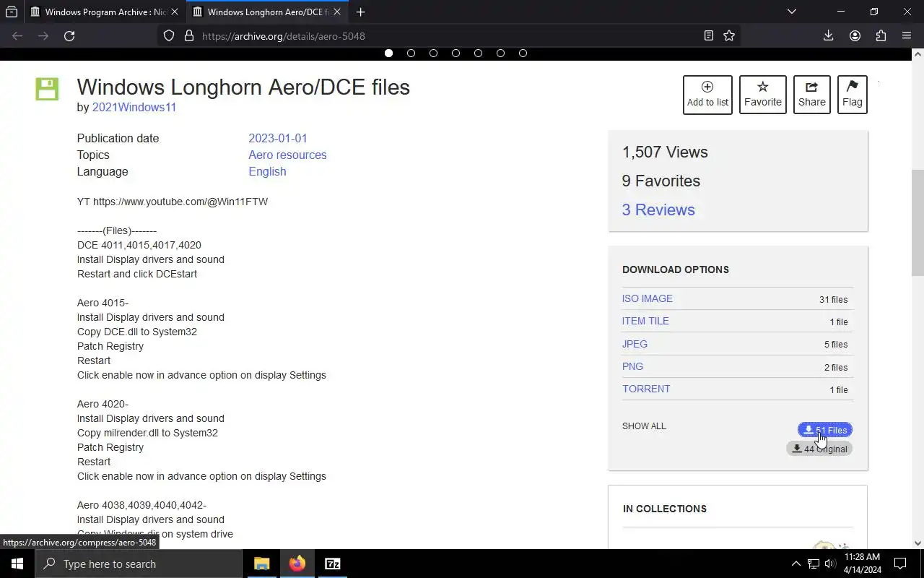Click the 9 Favorites statistic
The width and height of the screenshot is (924, 578).
[x=661, y=181]
